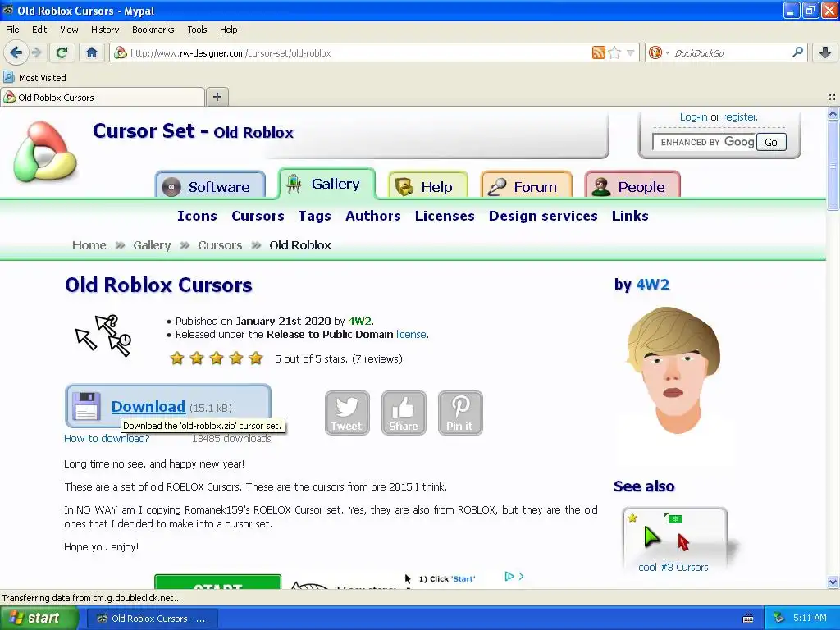Screen dimensions: 840x630
Task: Click the RSS feed icon in address bar
Action: pos(598,52)
